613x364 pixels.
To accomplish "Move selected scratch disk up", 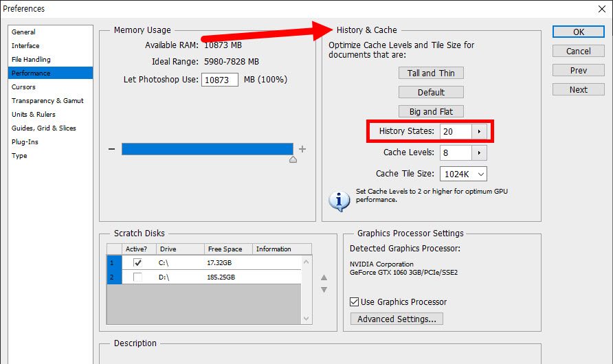I will click(324, 277).
